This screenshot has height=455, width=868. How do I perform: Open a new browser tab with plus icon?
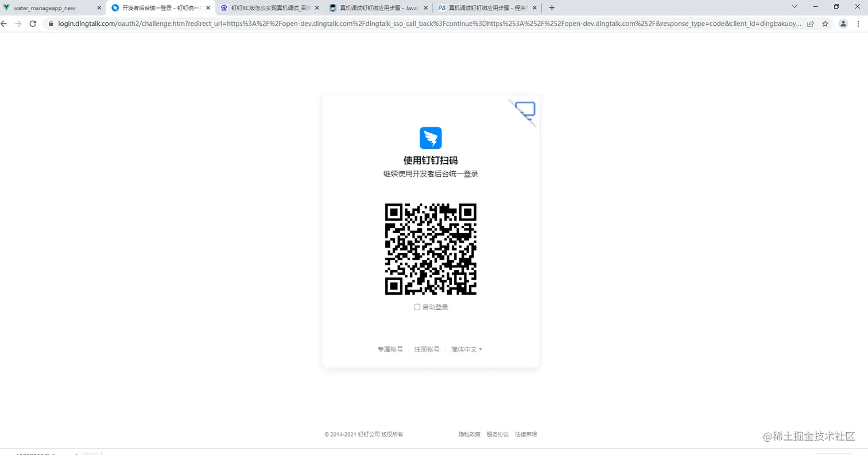pyautogui.click(x=551, y=7)
